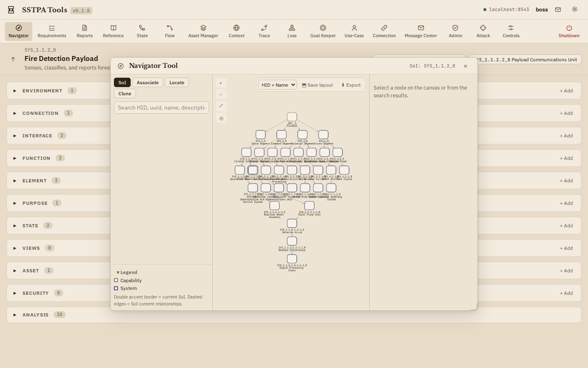Screen dimensions: 588x368
Task: Open the Asset Manager tool
Action: [x=203, y=31]
